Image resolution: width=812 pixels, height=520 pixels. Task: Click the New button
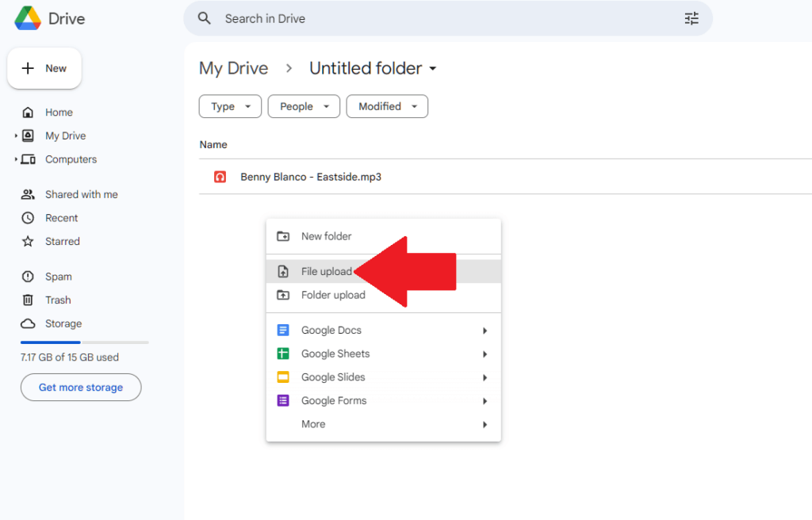(44, 68)
